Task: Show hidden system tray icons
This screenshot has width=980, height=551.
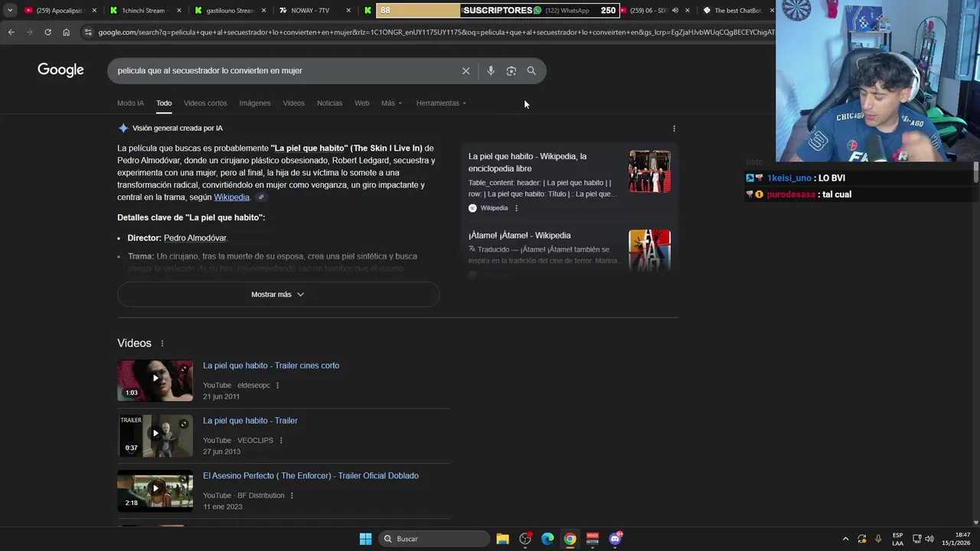Action: coord(845,539)
